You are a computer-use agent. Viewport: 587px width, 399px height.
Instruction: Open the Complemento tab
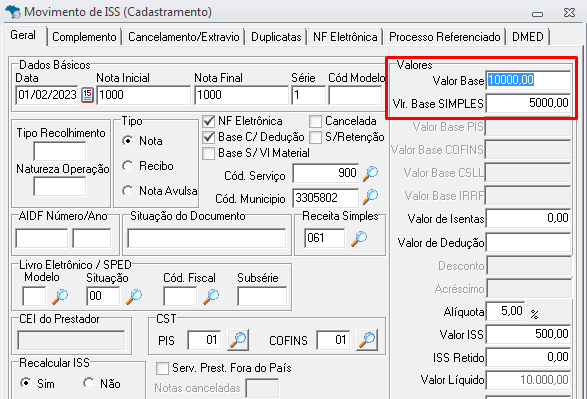pyautogui.click(x=84, y=37)
